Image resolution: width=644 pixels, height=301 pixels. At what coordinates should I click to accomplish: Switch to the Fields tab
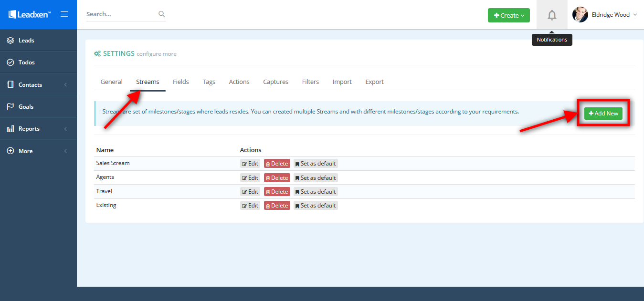181,82
